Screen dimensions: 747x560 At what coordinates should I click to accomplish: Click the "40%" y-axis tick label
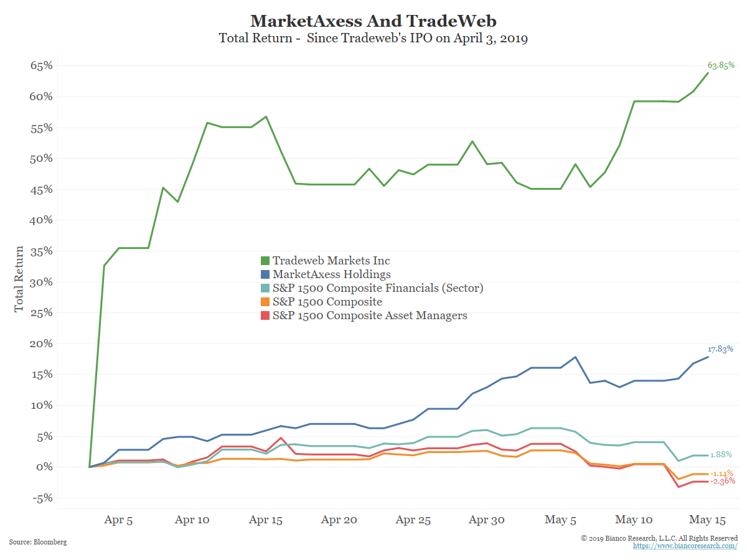click(42, 220)
